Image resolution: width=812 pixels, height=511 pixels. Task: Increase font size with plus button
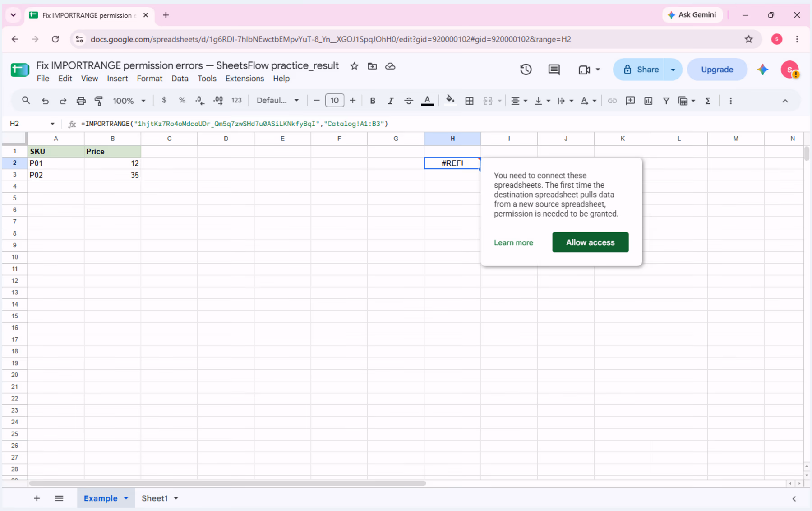coord(352,100)
